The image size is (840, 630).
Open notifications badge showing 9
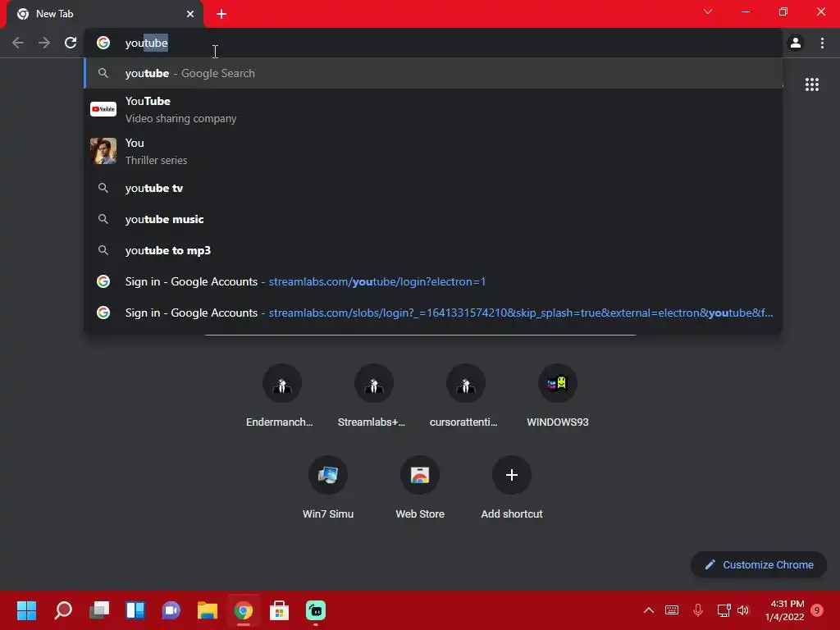(x=817, y=610)
